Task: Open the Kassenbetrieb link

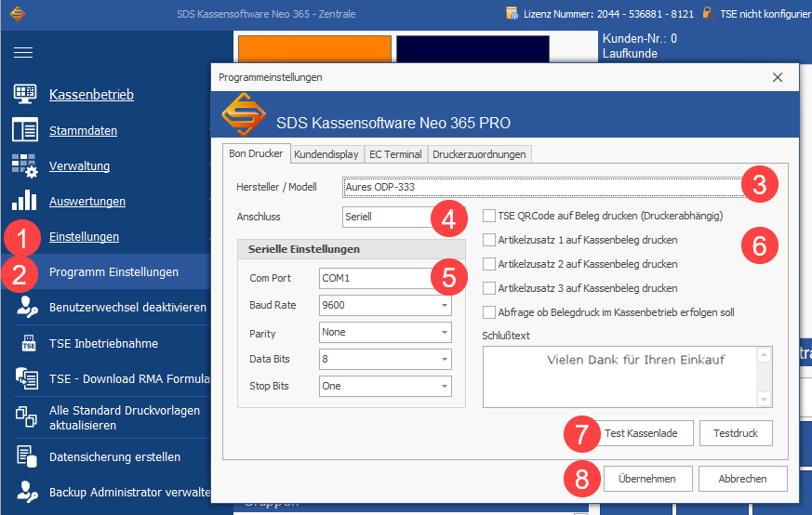Action: [x=91, y=95]
